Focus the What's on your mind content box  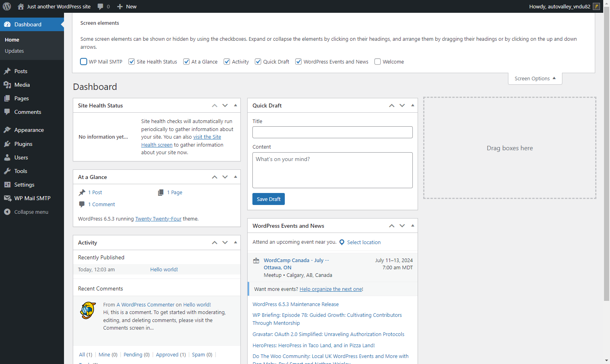coord(332,170)
